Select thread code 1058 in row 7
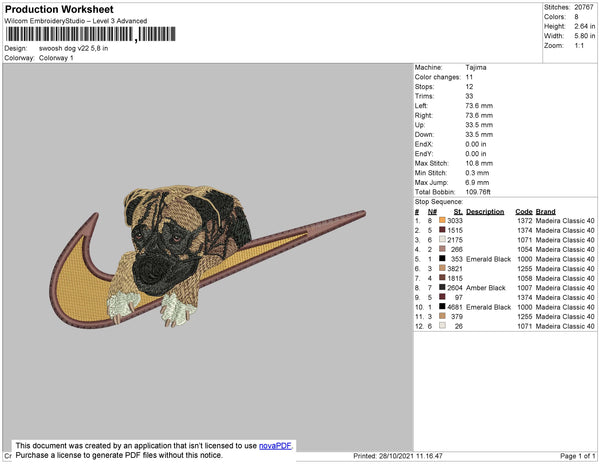The image size is (600, 464). tap(525, 278)
